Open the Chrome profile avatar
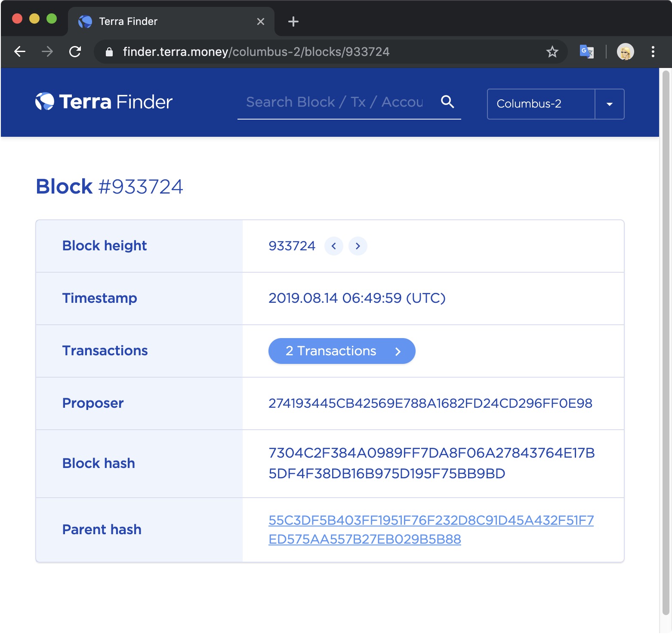Viewport: 672px width, 634px height. 625,52
